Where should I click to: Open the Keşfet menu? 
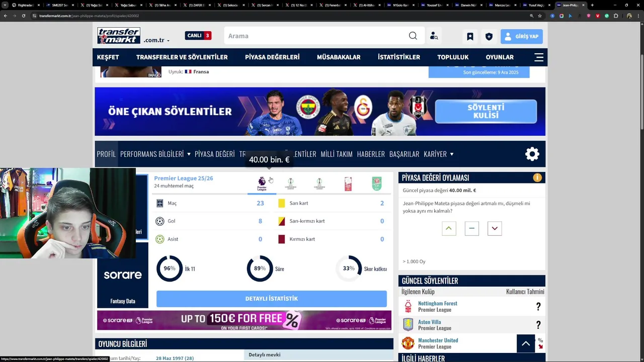(x=108, y=57)
